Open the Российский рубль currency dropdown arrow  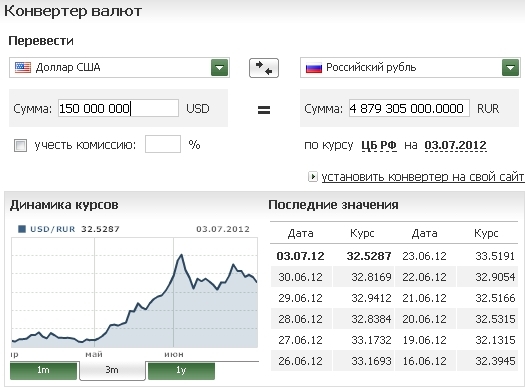(x=510, y=68)
